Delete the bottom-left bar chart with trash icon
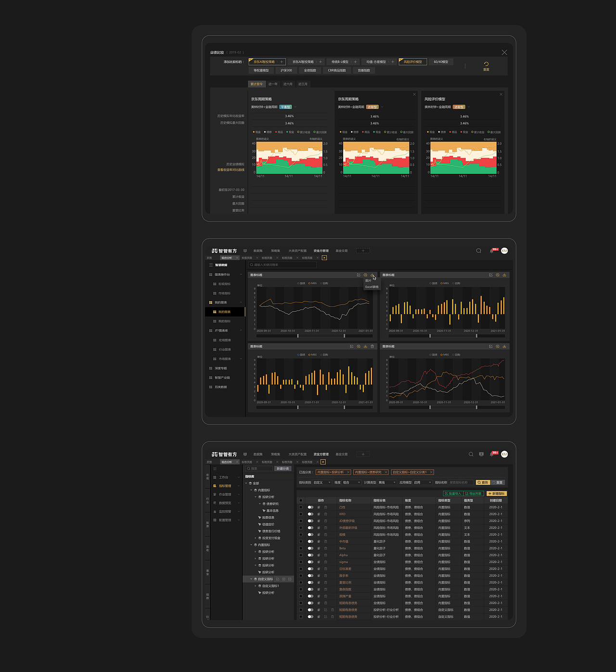 tap(372, 346)
